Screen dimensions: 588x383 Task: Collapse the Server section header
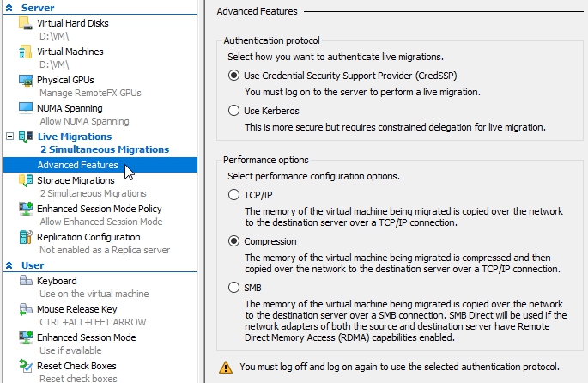[x=9, y=8]
